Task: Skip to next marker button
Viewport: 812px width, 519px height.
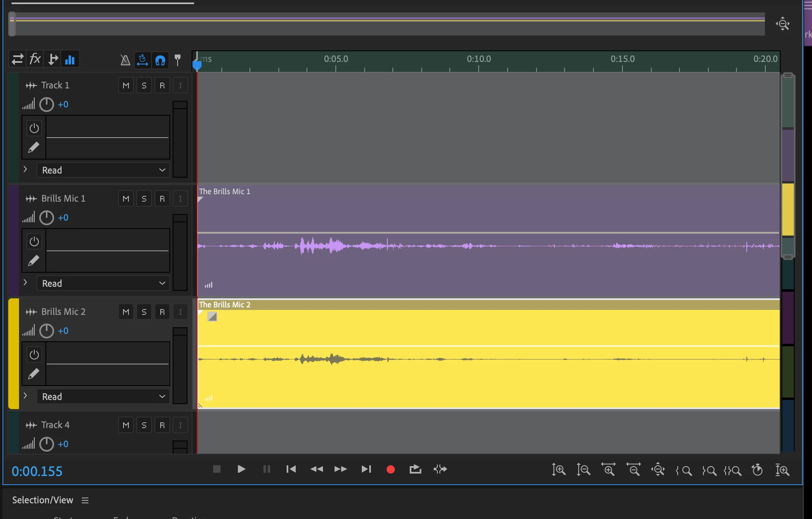Action: [x=366, y=469]
